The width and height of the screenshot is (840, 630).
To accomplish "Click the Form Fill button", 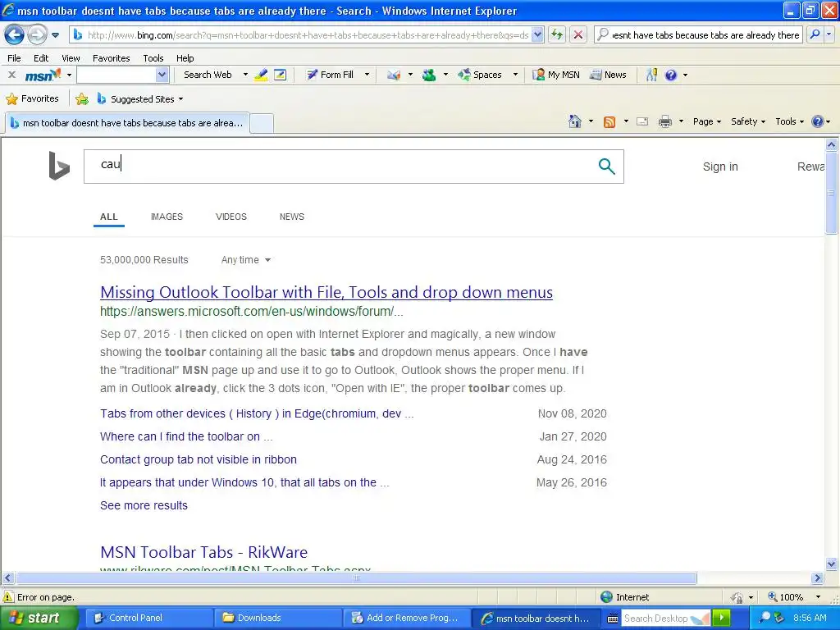I will click(330, 75).
